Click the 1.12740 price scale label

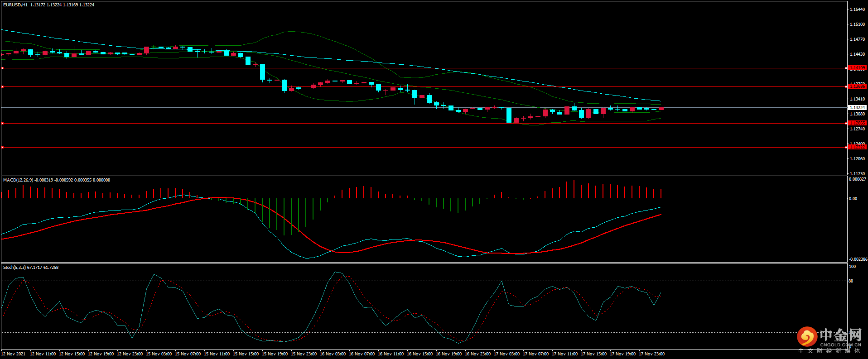coord(858,129)
